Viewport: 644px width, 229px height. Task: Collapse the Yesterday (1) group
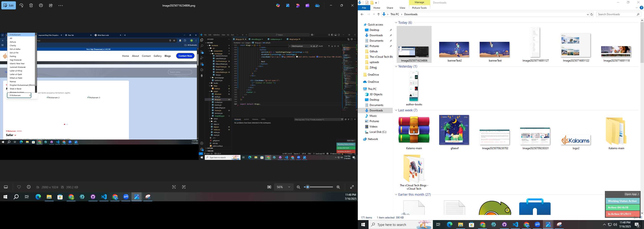[396, 66]
